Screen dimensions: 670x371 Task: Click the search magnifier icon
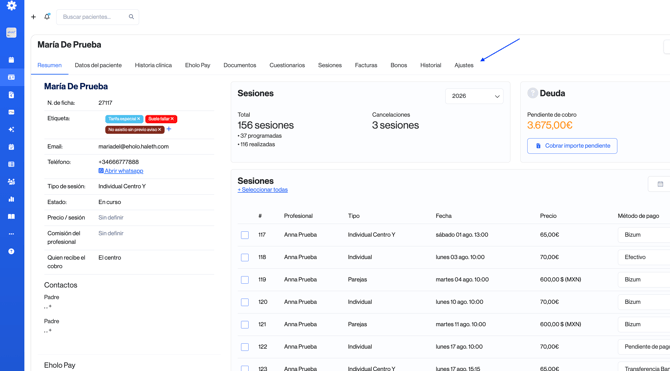(131, 17)
